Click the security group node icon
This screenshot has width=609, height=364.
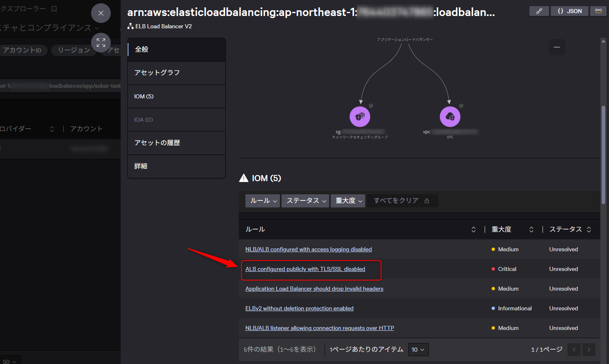click(x=360, y=117)
